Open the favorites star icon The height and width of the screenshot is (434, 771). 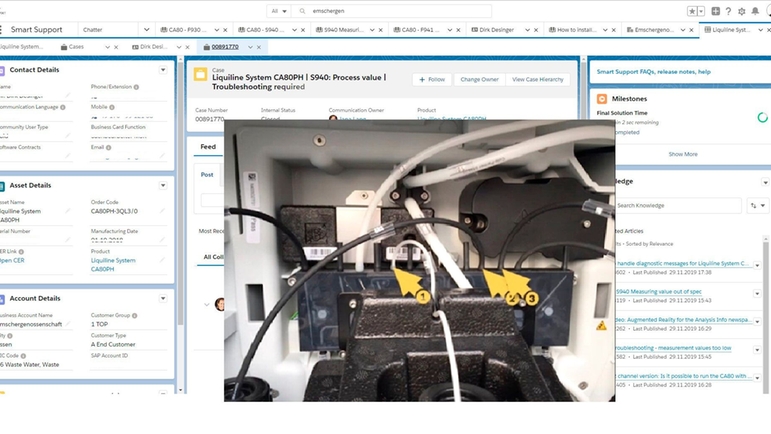click(x=692, y=11)
